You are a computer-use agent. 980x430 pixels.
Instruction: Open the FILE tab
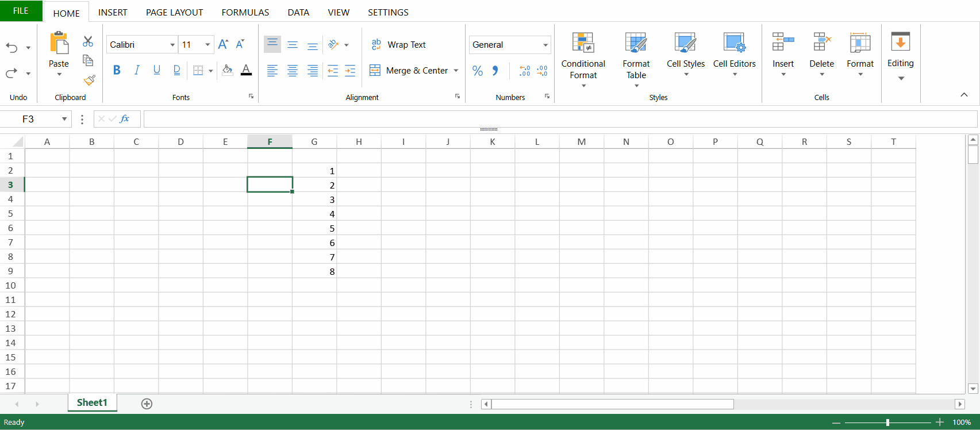[x=21, y=11]
